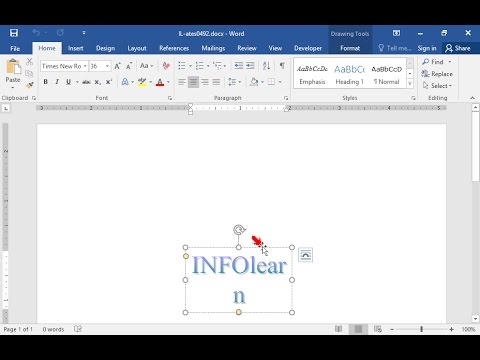Click the Copy icon
Screen dimensions: 480x360
coord(30,73)
